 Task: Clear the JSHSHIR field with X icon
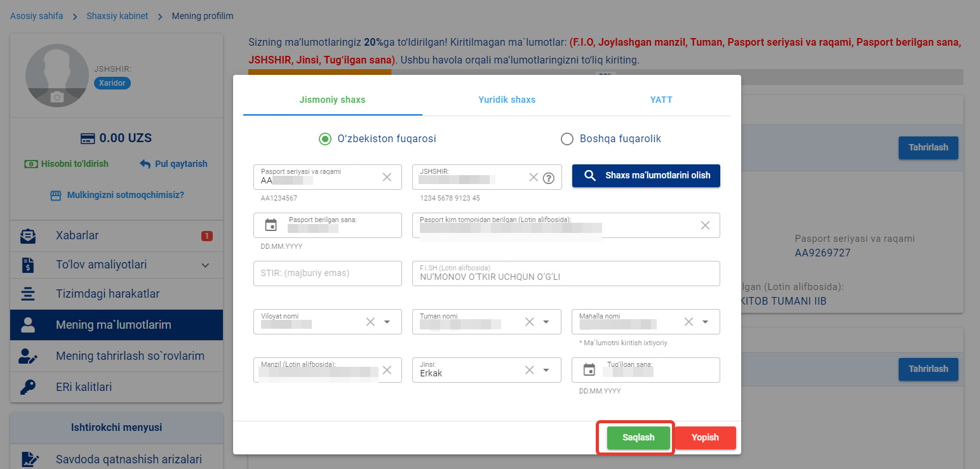coord(534,178)
